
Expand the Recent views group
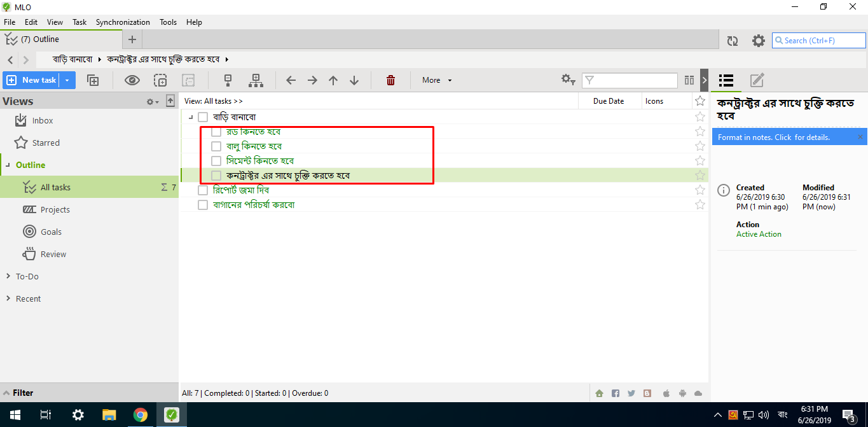click(x=8, y=298)
